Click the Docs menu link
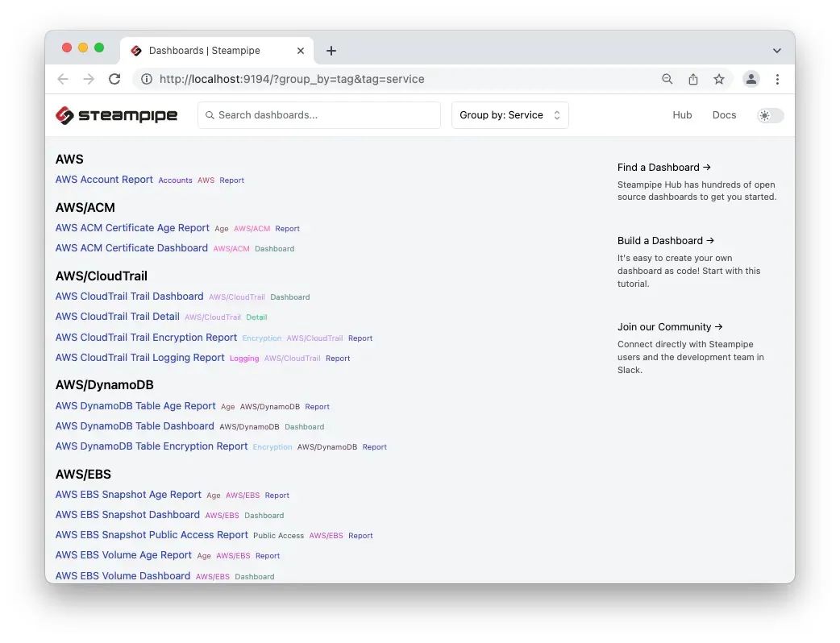 coord(724,115)
